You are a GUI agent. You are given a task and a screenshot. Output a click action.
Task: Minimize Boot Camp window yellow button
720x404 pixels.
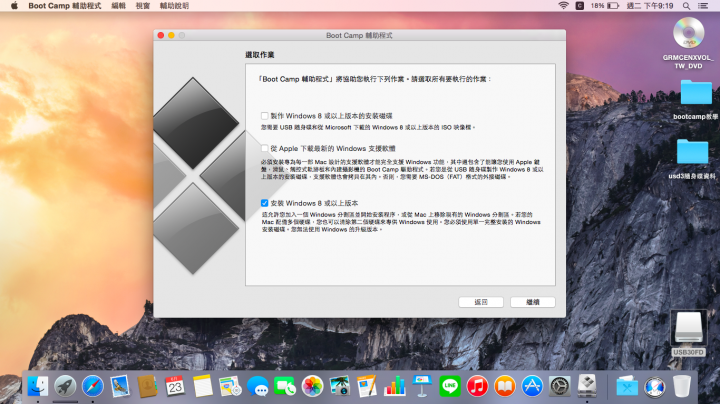171,35
